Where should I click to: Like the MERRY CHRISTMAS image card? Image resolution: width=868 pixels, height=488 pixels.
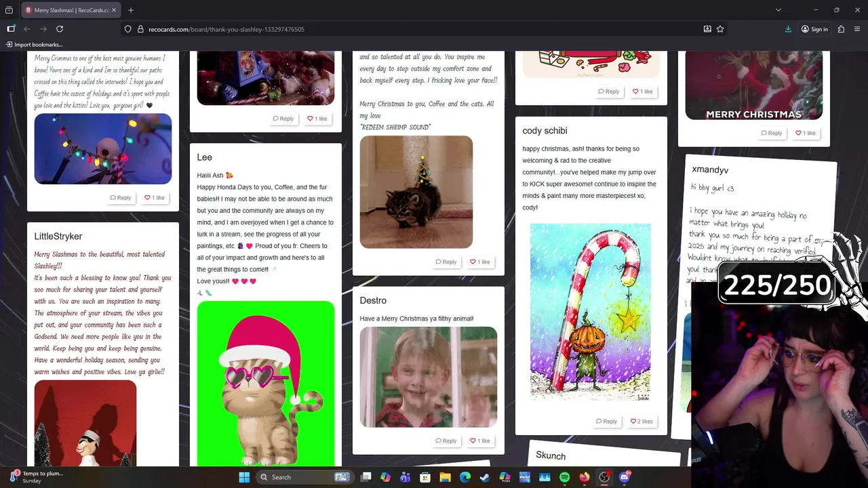[x=806, y=133]
